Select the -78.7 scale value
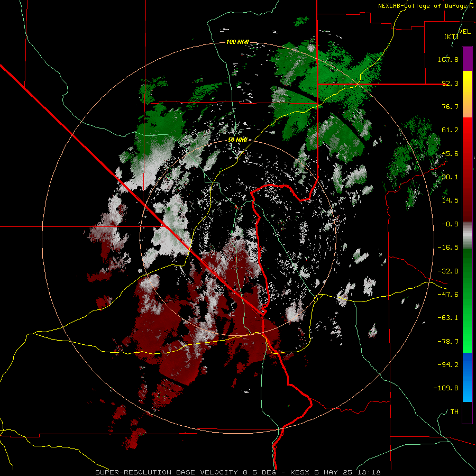The width and height of the screenshot is (476, 476). pyautogui.click(x=448, y=342)
